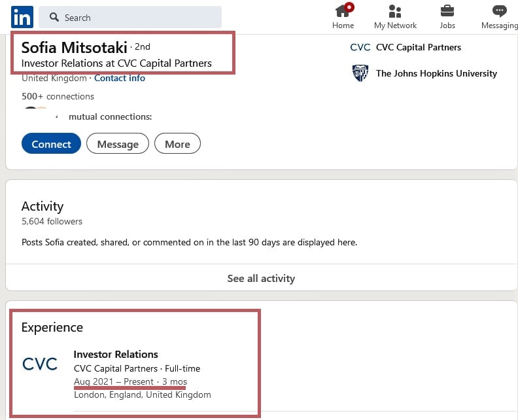Open the More actions dropdown
This screenshot has width=518, height=420.
tap(177, 143)
